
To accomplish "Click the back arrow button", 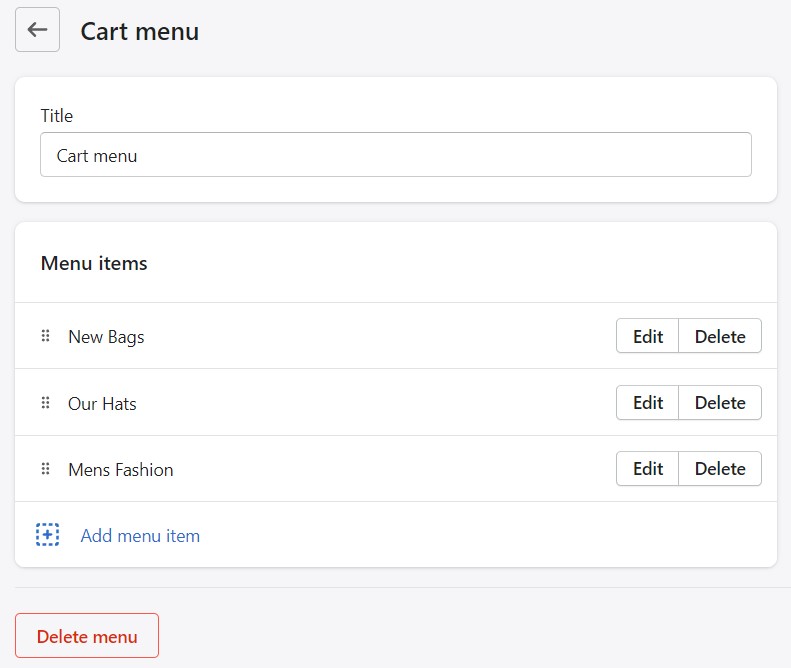I will pos(37,30).
